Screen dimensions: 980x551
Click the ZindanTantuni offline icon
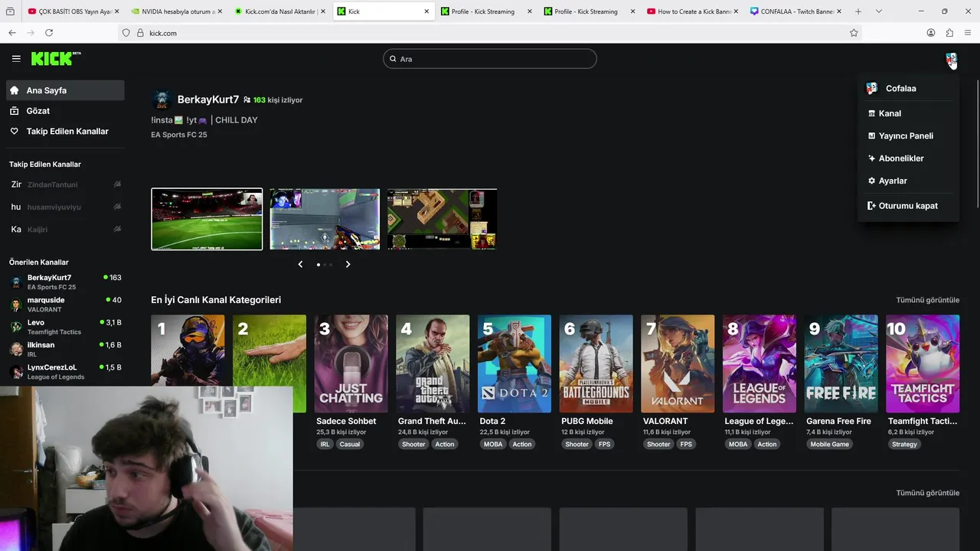(117, 184)
